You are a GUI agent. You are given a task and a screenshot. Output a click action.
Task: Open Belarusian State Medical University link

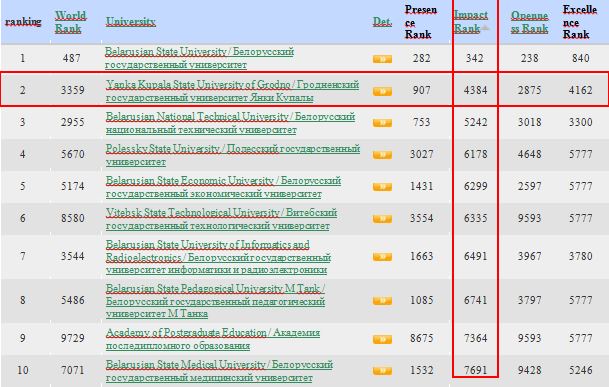tap(219, 371)
